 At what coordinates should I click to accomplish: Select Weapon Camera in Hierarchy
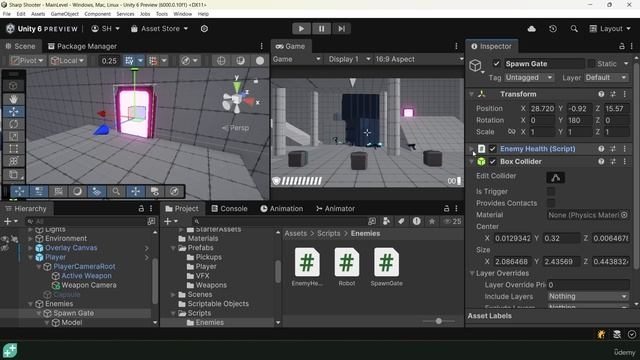(x=89, y=285)
